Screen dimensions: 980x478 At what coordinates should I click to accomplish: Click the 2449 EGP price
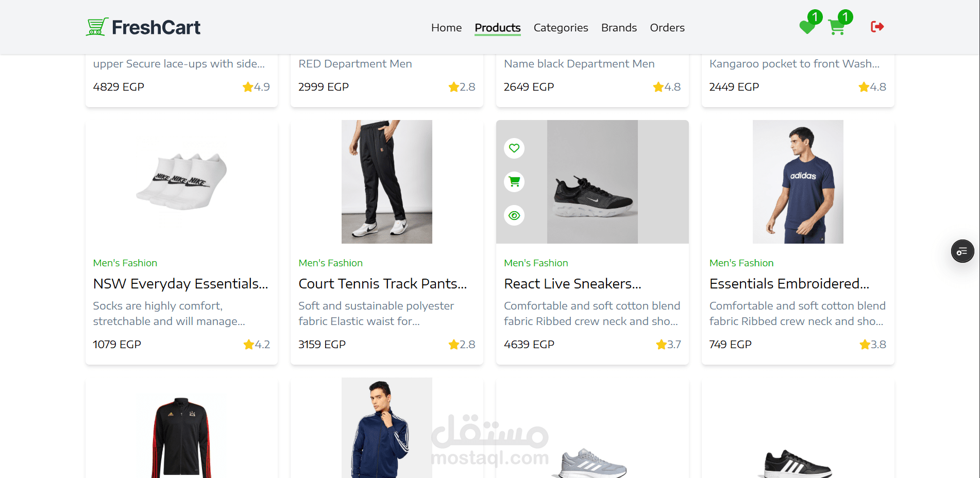click(x=734, y=87)
